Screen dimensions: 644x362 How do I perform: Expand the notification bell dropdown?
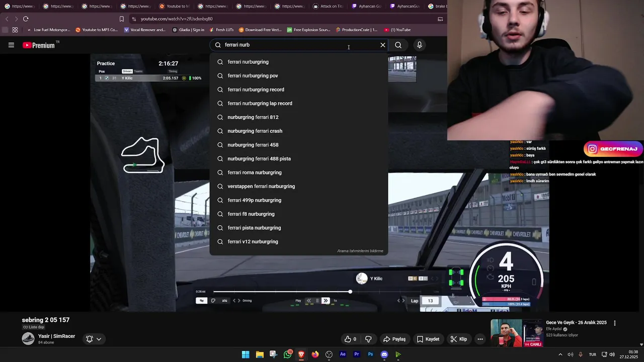click(94, 339)
